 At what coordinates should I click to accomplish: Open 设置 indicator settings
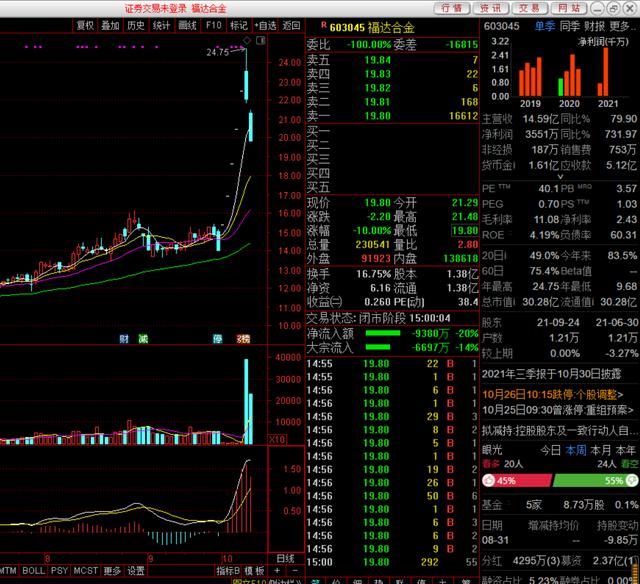(x=136, y=570)
